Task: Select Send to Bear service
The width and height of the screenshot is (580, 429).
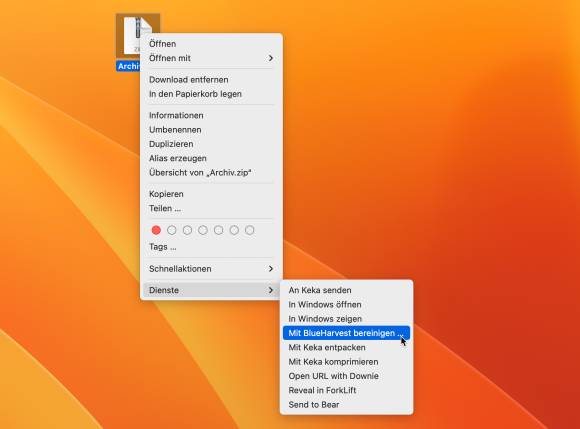Action: [347, 405]
